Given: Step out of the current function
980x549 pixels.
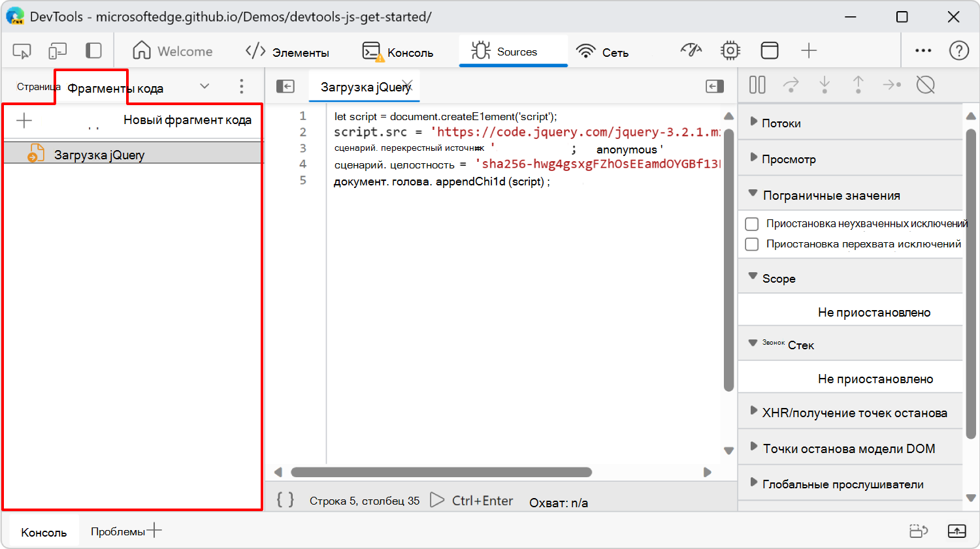Looking at the screenshot, I should click(x=858, y=85).
